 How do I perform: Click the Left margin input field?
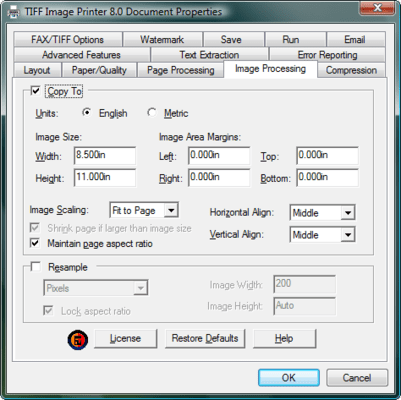coord(219,155)
